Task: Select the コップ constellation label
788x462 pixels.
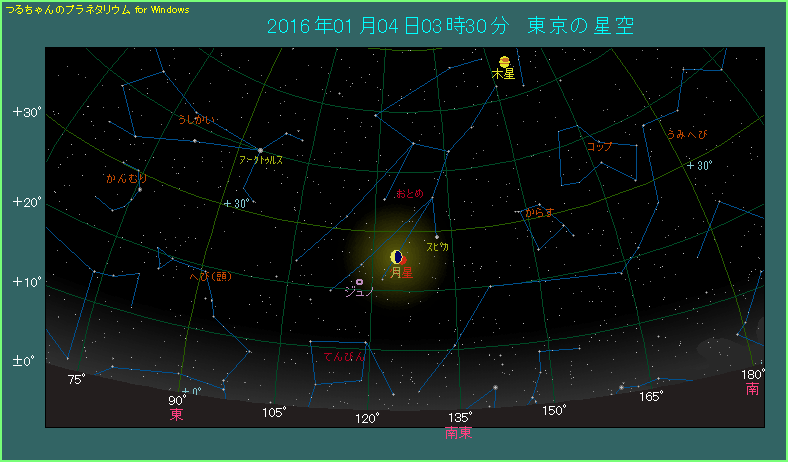Action: (x=598, y=146)
